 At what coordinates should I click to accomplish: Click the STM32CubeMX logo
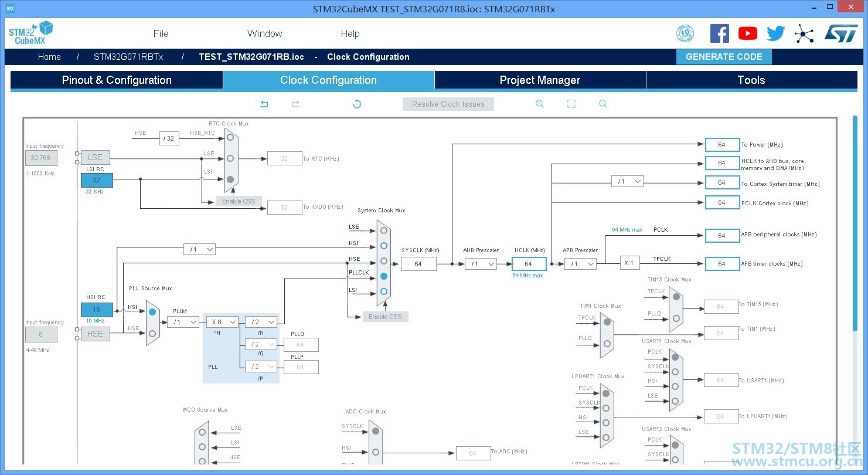(31, 33)
